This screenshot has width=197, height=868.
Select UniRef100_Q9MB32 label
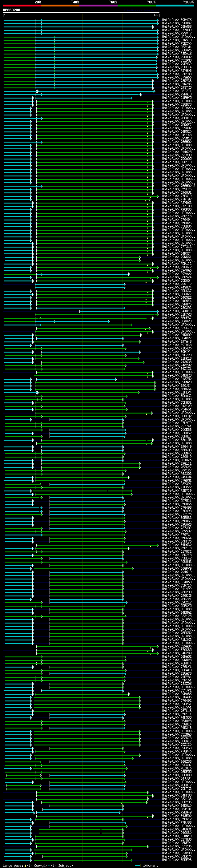tap(176, 57)
